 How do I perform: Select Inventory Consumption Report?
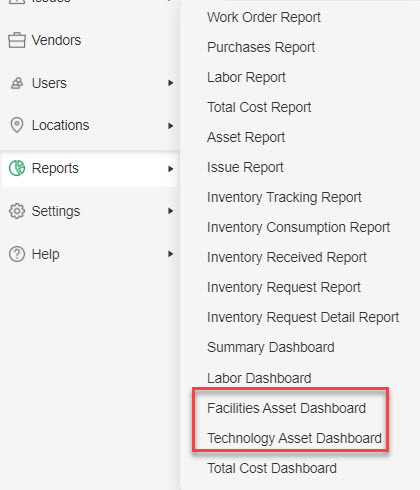click(x=298, y=227)
